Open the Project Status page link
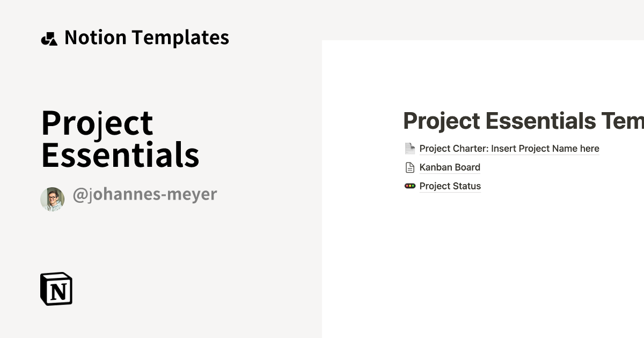Viewport: 644px width, 338px height. pyautogui.click(x=450, y=186)
